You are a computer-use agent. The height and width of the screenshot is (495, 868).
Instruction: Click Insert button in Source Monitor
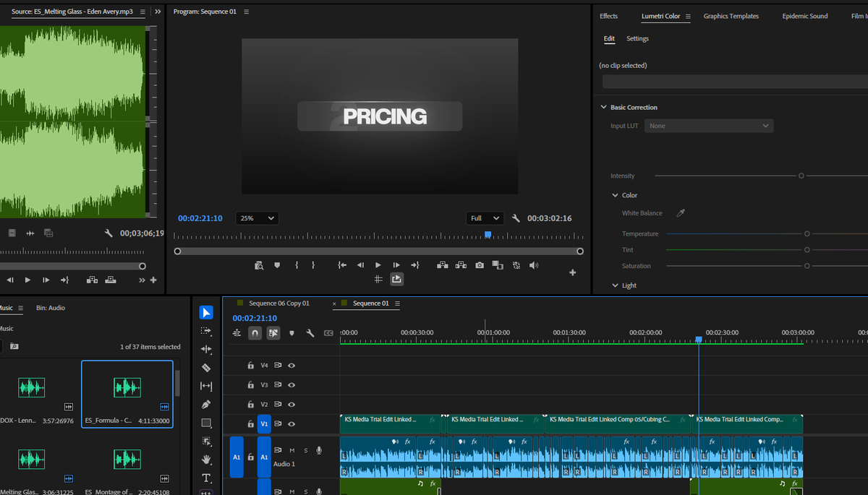(x=92, y=280)
